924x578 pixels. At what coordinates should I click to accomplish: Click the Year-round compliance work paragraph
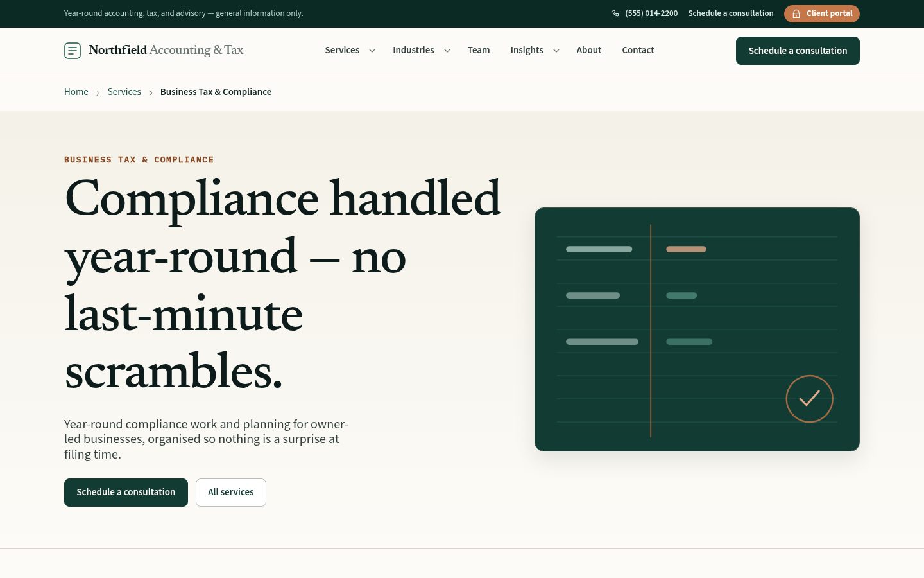point(206,439)
